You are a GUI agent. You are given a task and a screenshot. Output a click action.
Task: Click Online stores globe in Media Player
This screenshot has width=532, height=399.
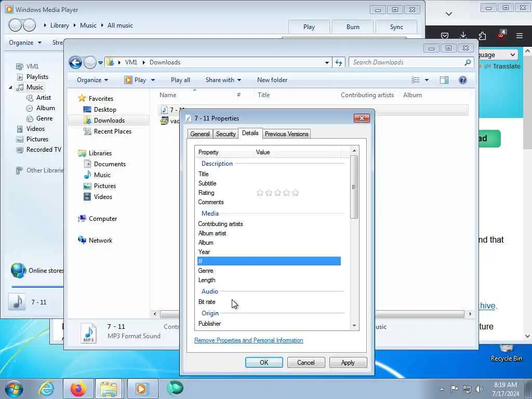pos(18,270)
